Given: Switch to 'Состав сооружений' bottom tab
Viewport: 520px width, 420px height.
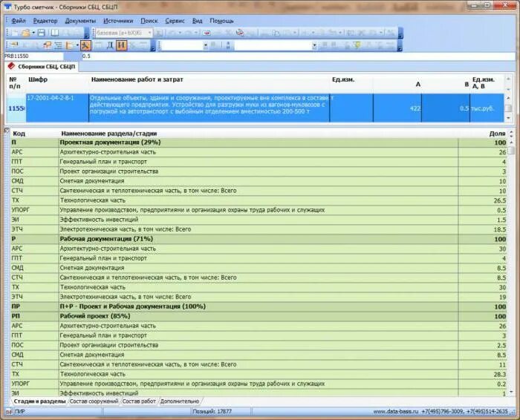Looking at the screenshot, I should pyautogui.click(x=94, y=401).
